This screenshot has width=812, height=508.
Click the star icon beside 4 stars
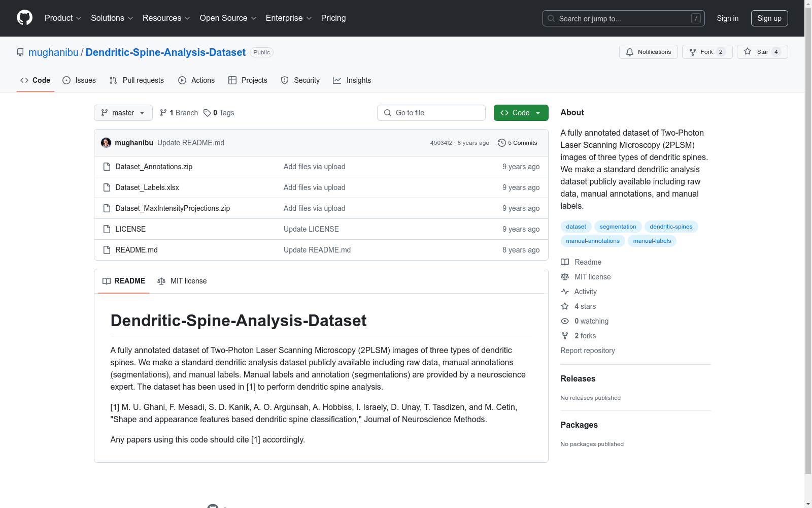coord(565,306)
